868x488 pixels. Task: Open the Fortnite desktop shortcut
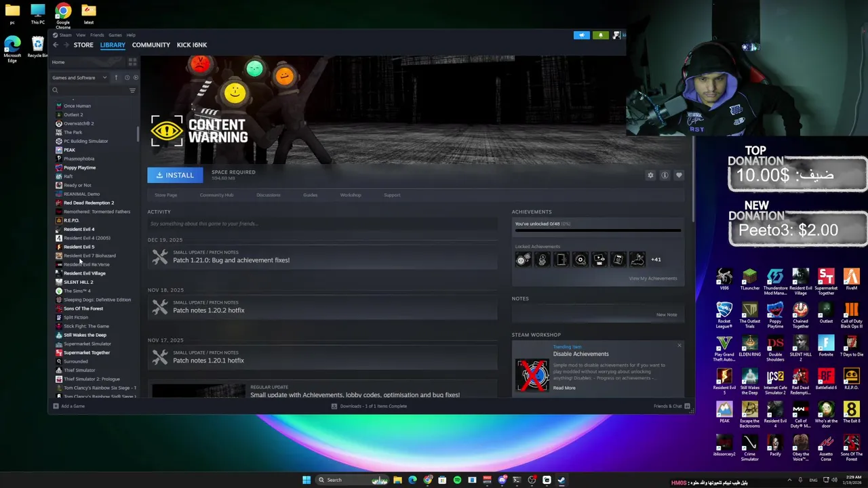[x=826, y=346]
